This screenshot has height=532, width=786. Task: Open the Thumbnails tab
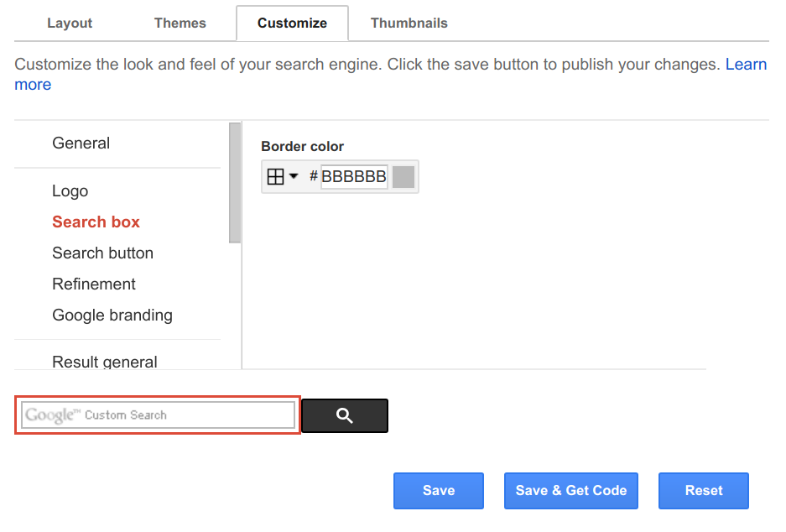tap(409, 23)
